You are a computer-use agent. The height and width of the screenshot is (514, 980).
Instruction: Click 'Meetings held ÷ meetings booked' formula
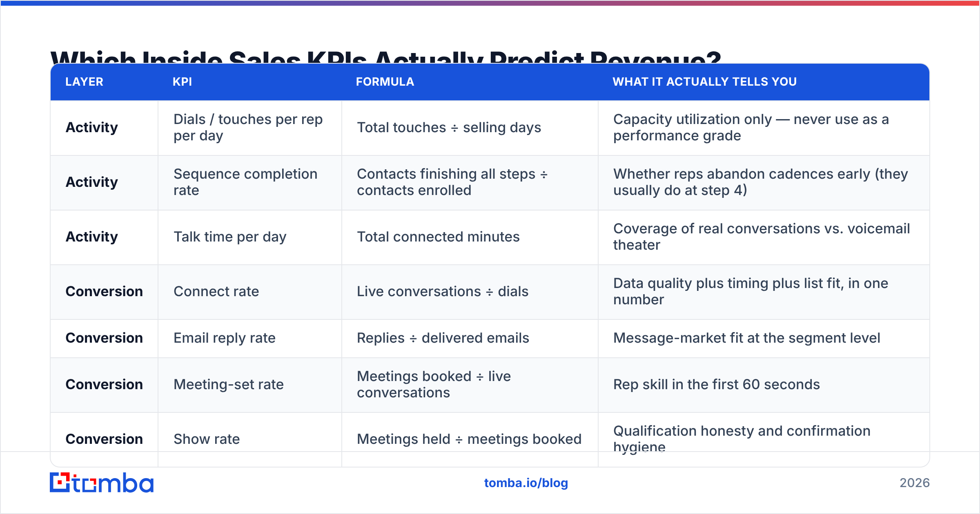click(469, 439)
